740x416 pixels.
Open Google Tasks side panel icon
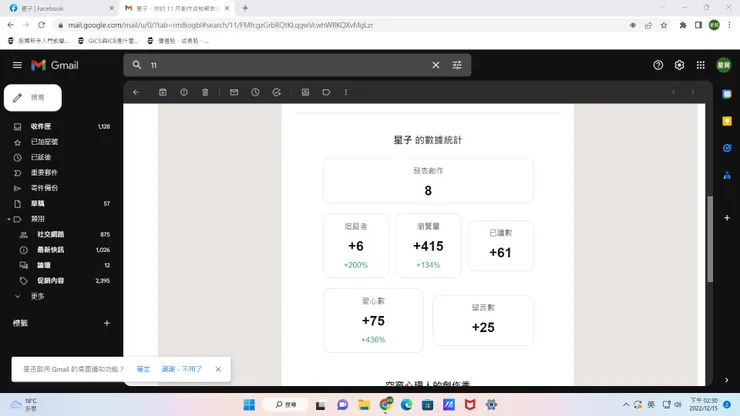tap(727, 148)
